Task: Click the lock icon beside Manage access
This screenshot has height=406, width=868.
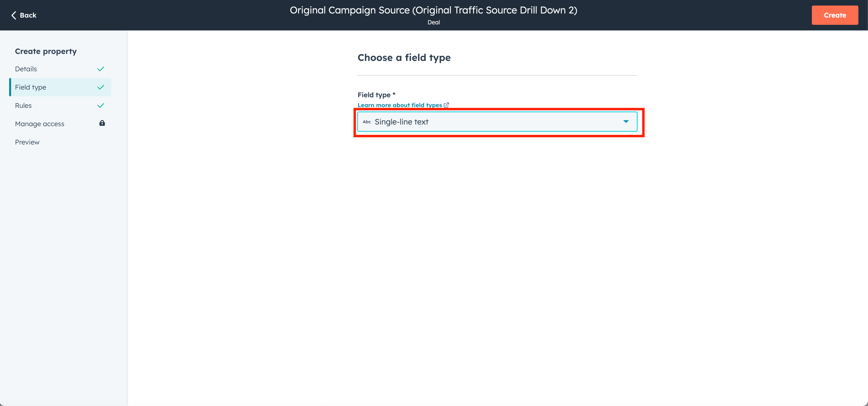Action: tap(102, 123)
